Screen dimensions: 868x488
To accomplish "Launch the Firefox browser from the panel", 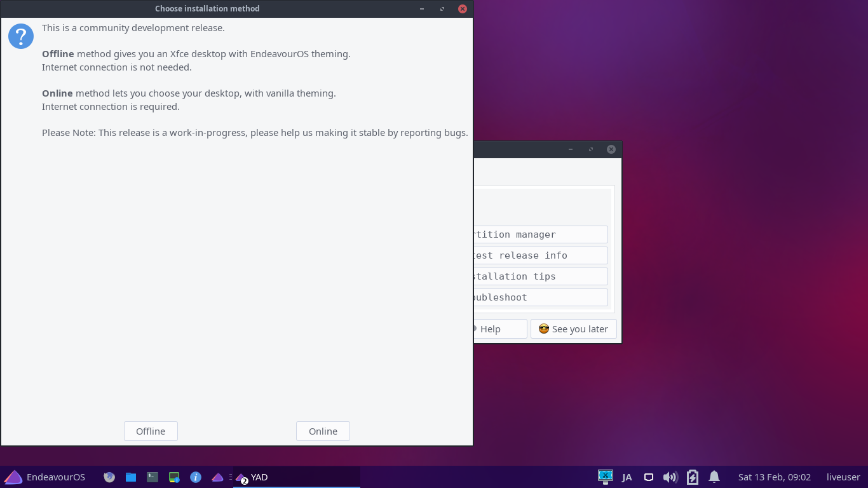I will coord(109,477).
